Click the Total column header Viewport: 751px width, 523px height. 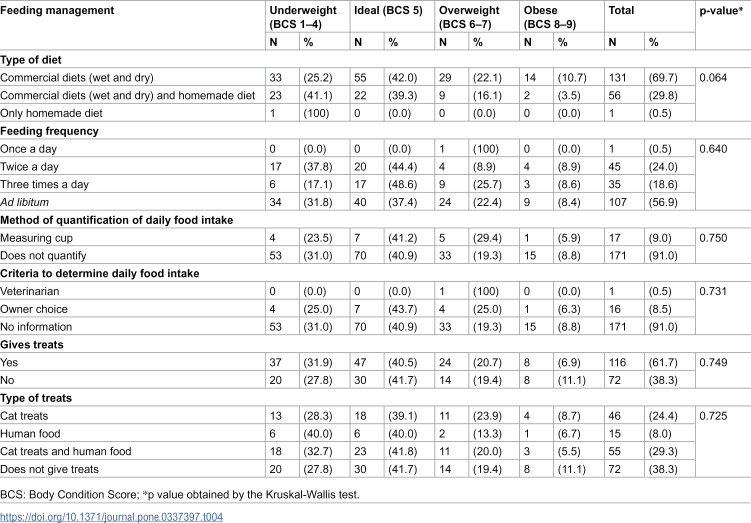[x=621, y=11]
